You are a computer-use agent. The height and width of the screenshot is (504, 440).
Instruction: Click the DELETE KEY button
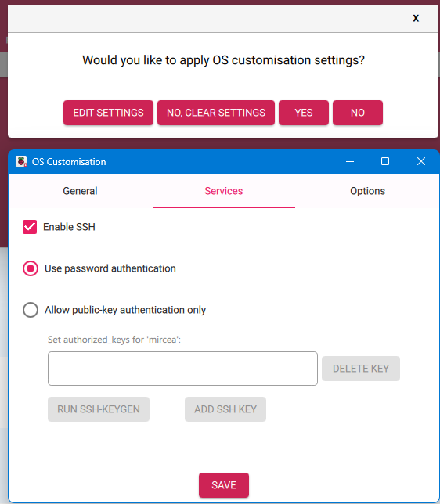[x=361, y=369]
